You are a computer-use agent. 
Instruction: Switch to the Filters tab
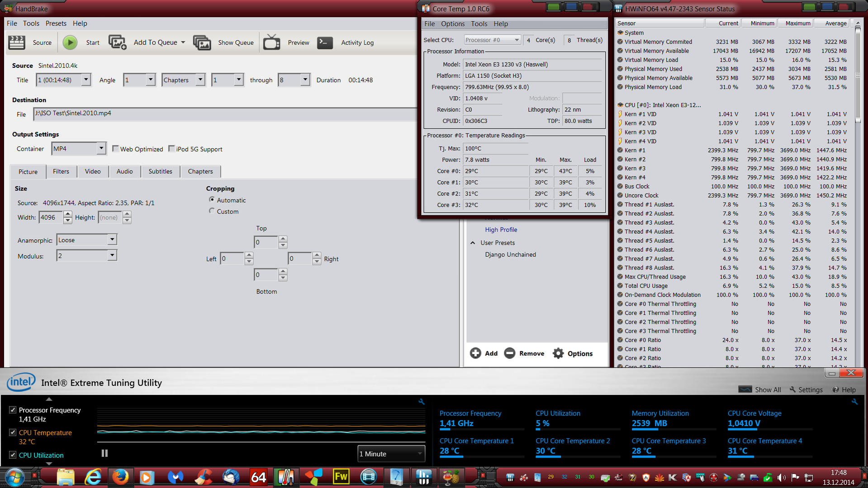(x=61, y=171)
